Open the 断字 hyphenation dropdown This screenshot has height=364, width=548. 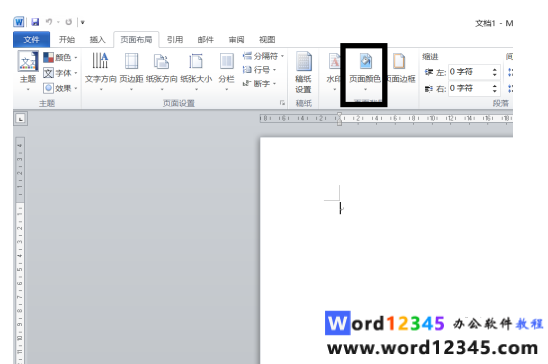(259, 84)
